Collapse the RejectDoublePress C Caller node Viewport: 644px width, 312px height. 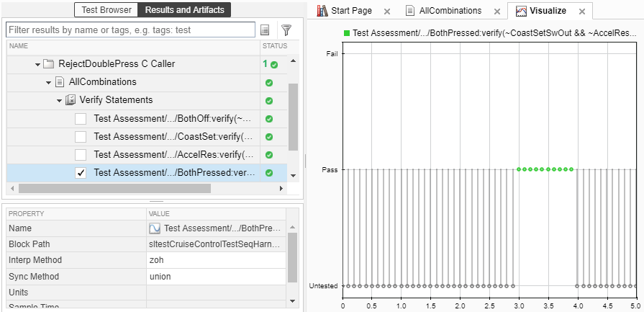[x=37, y=64]
